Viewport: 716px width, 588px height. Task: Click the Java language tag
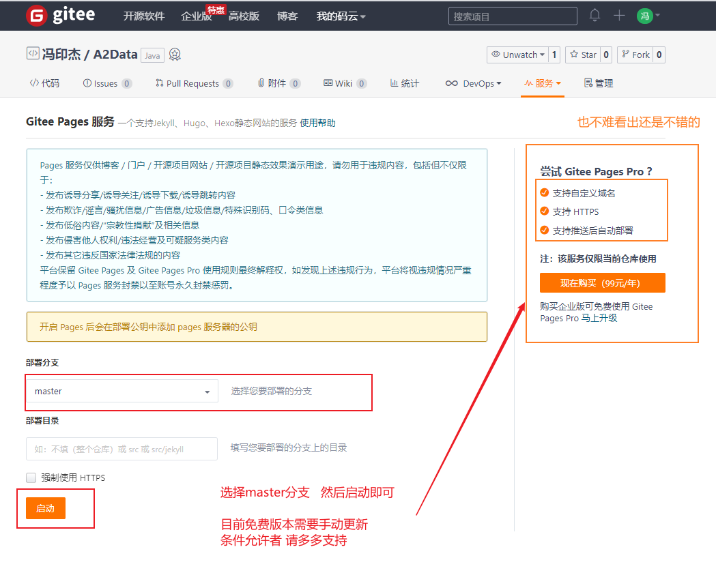click(152, 56)
